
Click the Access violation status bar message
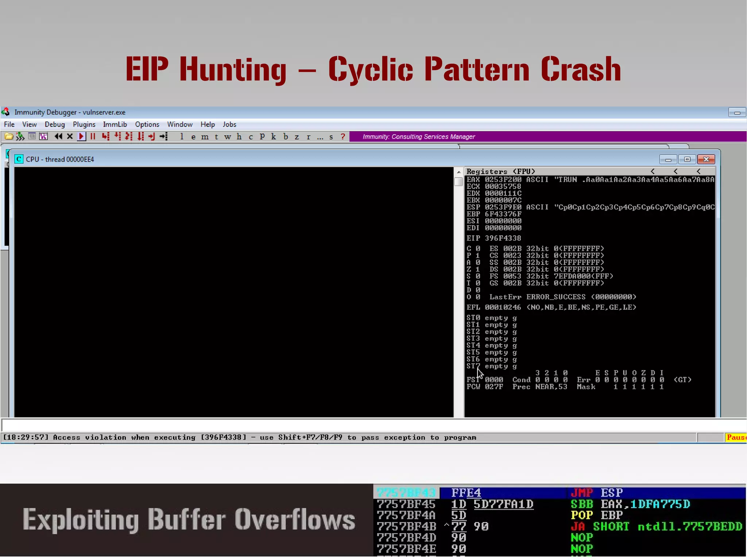pyautogui.click(x=240, y=437)
